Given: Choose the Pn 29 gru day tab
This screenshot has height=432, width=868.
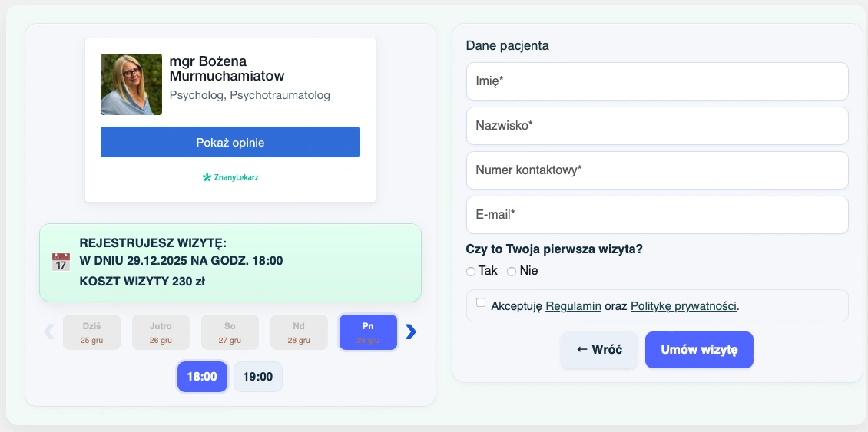Looking at the screenshot, I should (368, 332).
